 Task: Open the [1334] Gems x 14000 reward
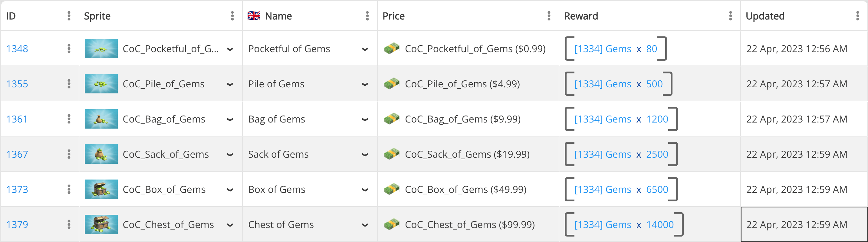[624, 224]
